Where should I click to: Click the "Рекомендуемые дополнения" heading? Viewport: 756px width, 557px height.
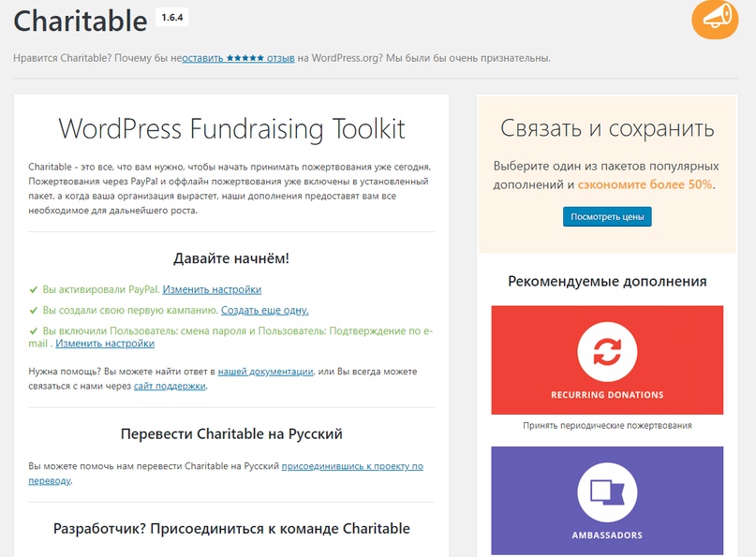click(x=607, y=281)
